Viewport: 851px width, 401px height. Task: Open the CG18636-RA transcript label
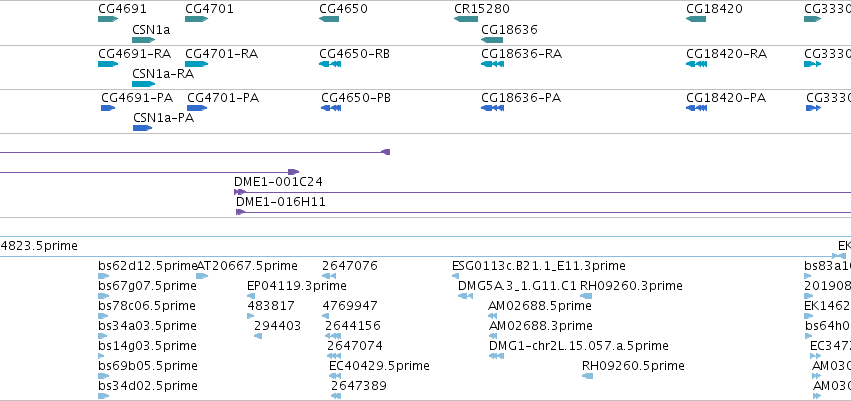[522, 54]
